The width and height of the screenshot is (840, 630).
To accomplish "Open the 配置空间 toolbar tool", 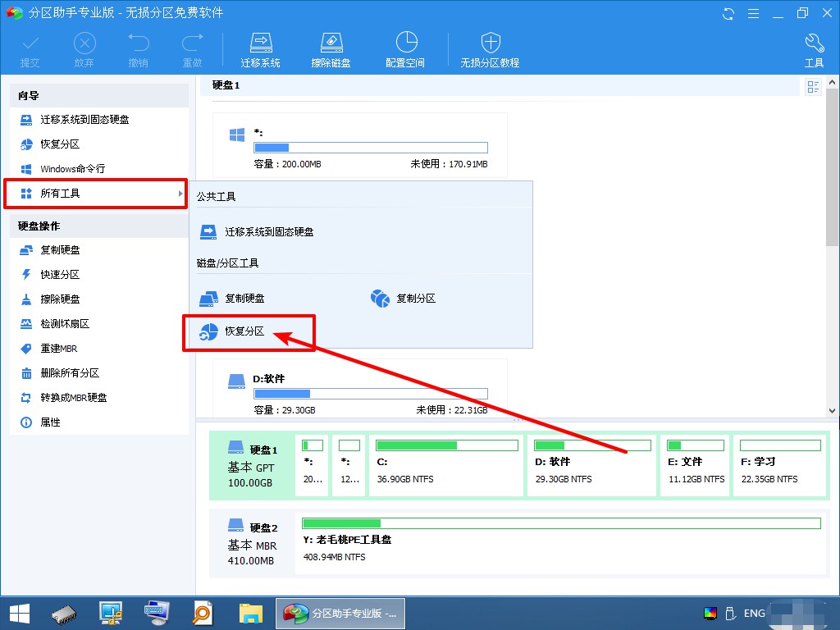I will click(x=405, y=50).
